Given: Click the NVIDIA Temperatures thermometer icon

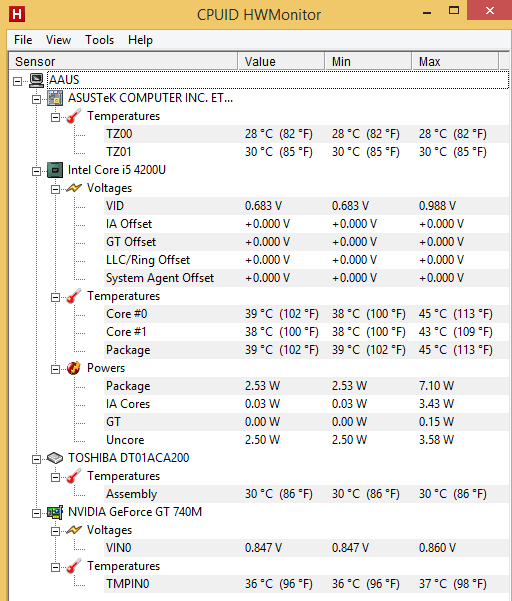Looking at the screenshot, I should [74, 566].
